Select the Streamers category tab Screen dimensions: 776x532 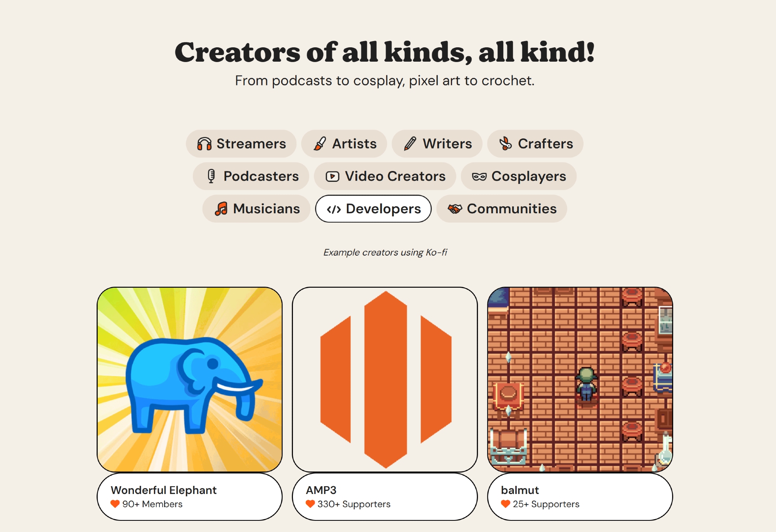[241, 144]
